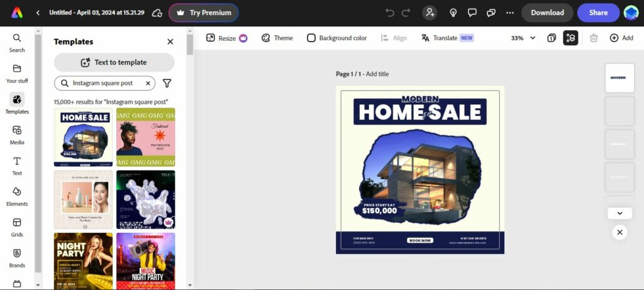Open the Theme menu
This screenshot has height=290, width=644.
tap(277, 38)
